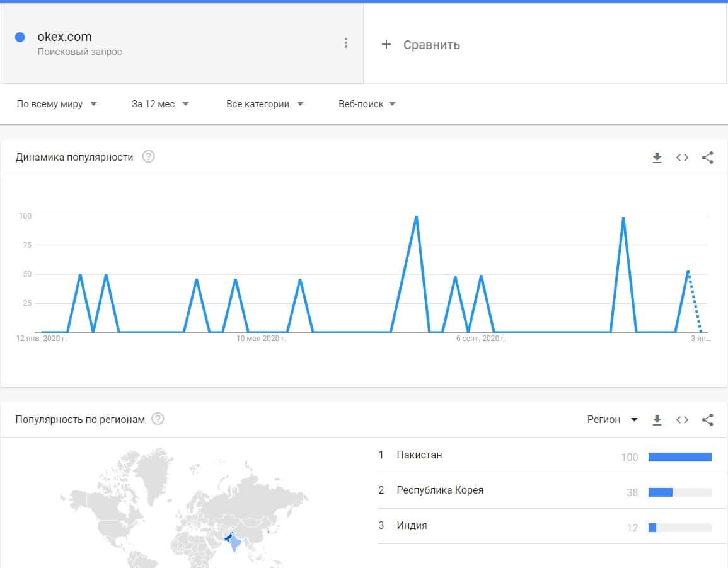Click the 12 янв. 2020 г. axis label

(42, 339)
